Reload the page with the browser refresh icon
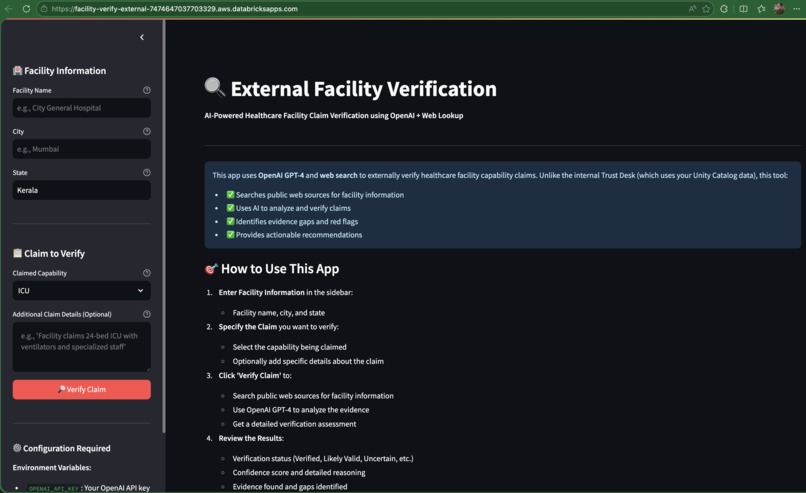 pyautogui.click(x=26, y=9)
